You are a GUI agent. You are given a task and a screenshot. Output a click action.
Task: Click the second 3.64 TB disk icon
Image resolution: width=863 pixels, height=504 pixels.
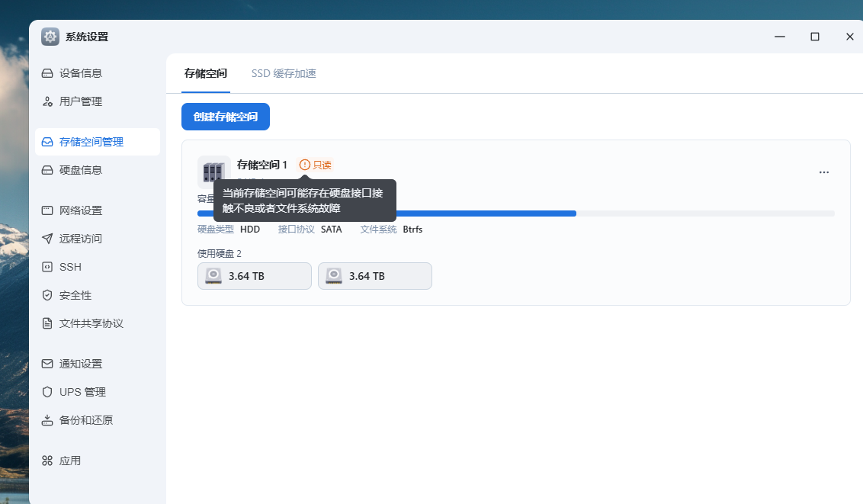click(334, 276)
